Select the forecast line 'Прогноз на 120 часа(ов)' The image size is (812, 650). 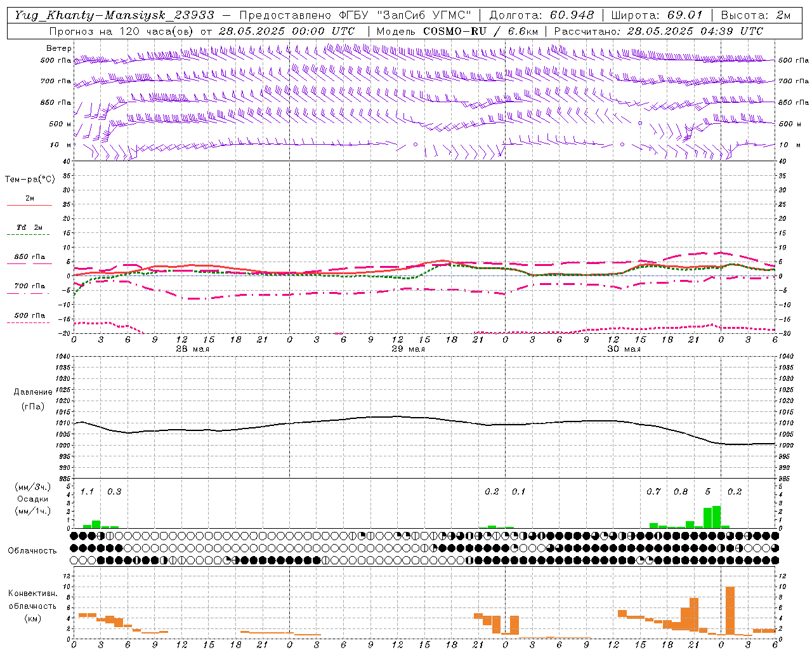[x=122, y=31]
